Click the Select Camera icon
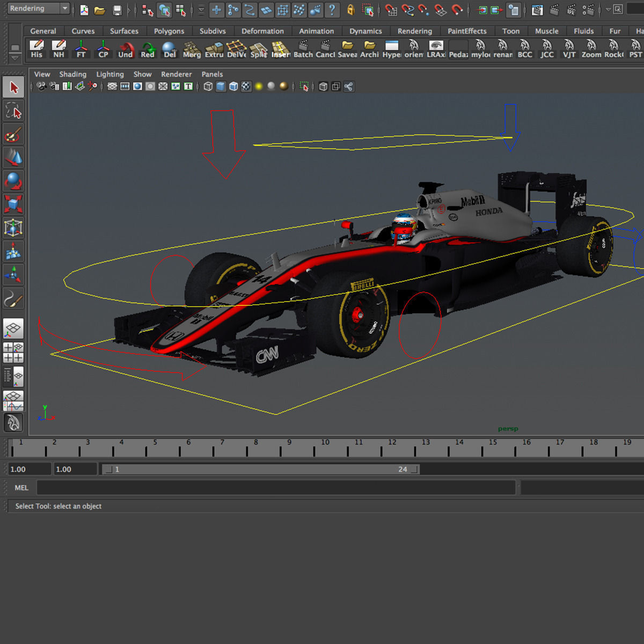 [41, 86]
